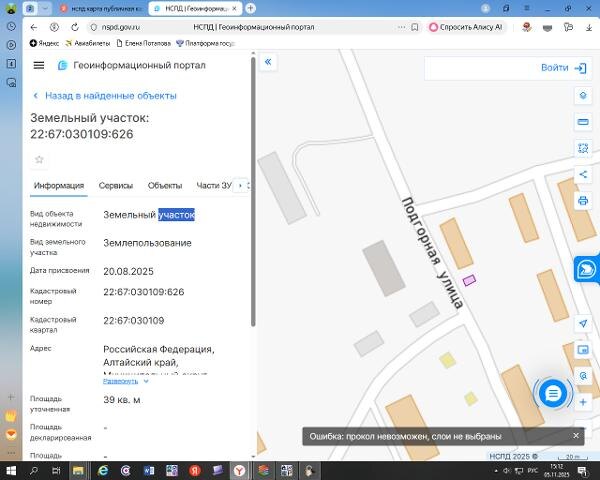Screen dimensions: 600x480
Task: Dismiss the 'Ошибка: прокол невозможен' notification
Action: pos(576,436)
